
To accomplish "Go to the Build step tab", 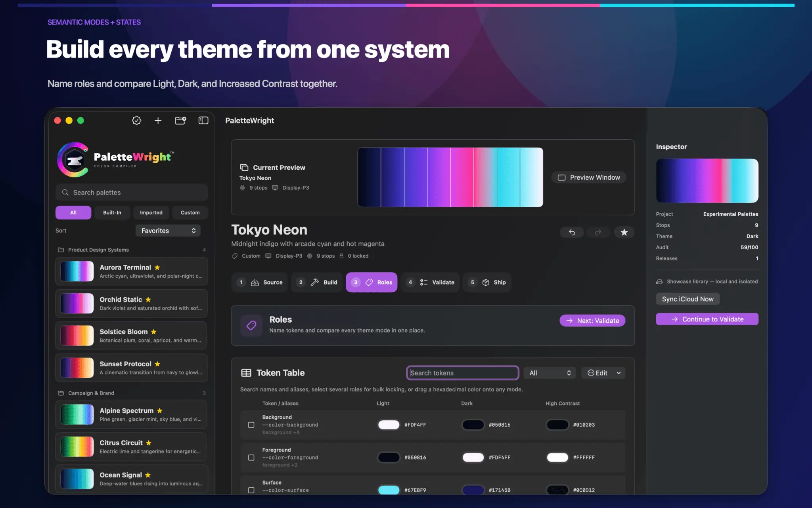I will click(317, 282).
